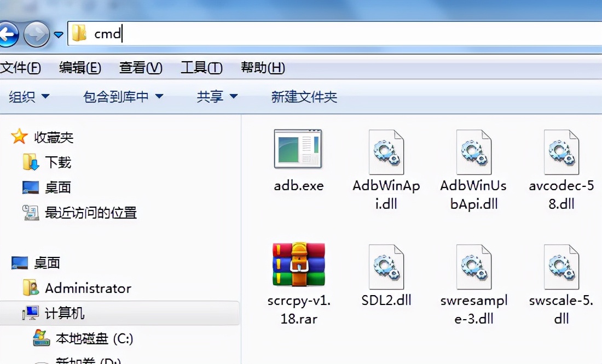
Task: Open 下载 in the favorites list
Action: click(x=58, y=162)
